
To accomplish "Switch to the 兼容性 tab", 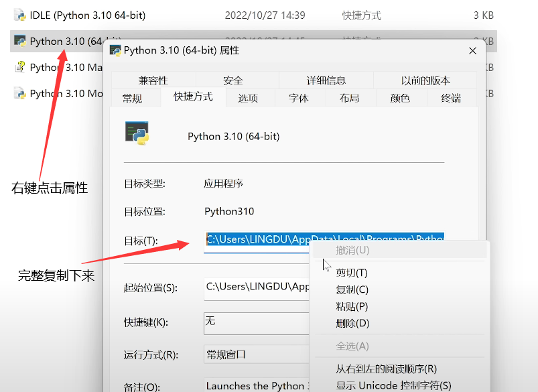I will click(153, 80).
